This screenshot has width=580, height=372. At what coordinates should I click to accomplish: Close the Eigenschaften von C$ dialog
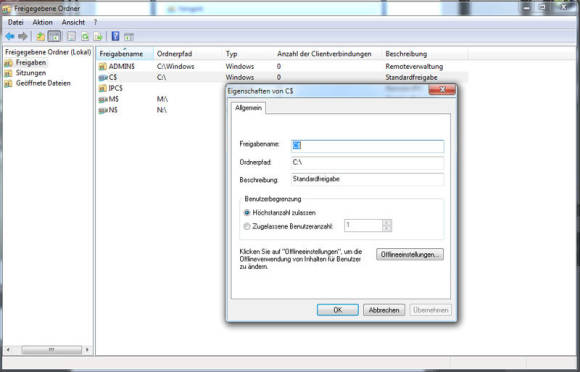point(442,90)
